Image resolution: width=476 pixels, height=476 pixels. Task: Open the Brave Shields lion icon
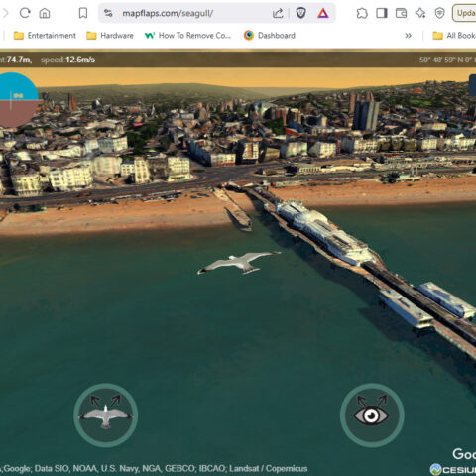300,13
